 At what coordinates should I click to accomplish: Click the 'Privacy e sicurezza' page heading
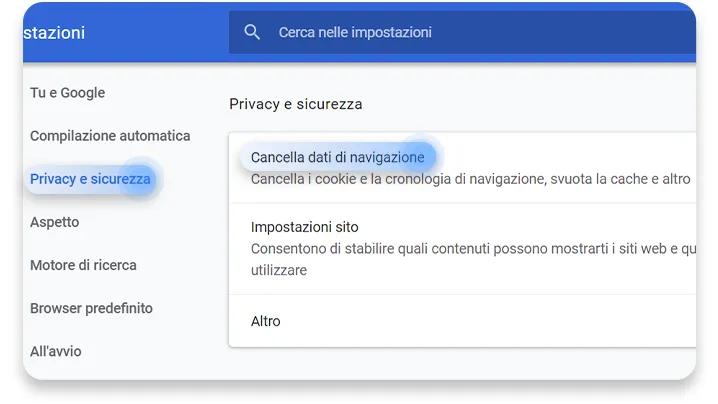coord(296,104)
